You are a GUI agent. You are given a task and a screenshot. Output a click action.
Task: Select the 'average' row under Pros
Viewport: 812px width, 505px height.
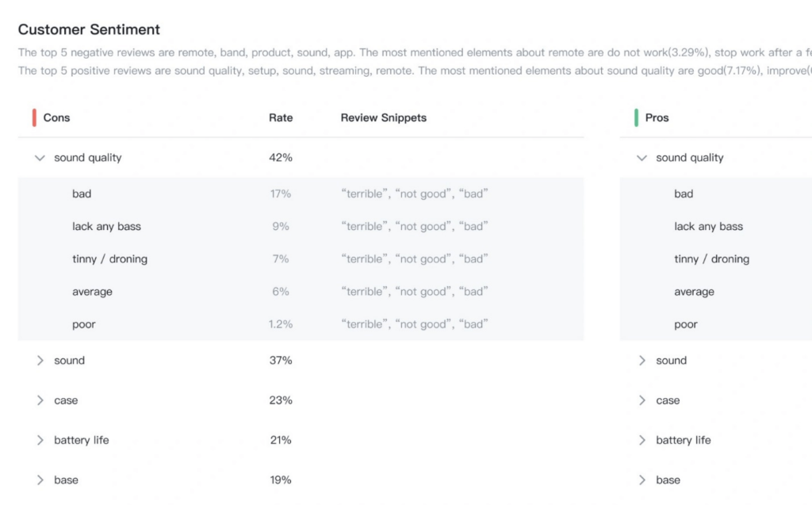(716, 292)
